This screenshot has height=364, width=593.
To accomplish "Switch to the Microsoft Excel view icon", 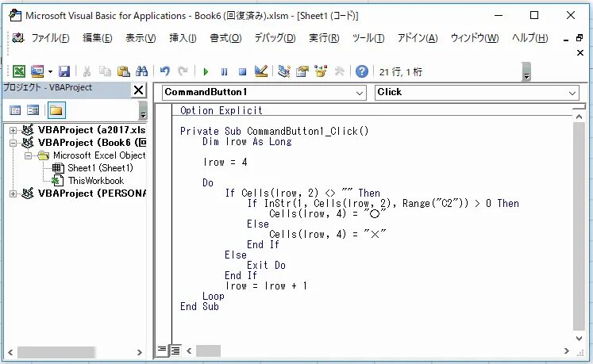I will click(x=19, y=71).
